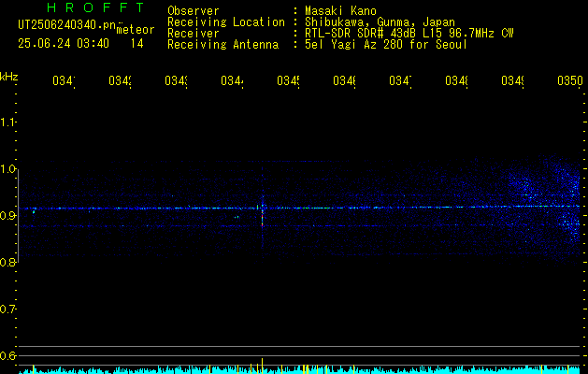Image resolution: width=588 pixels, height=374 pixels.
Task: Click Shibukawa, Gunma, Japan text
Action: tap(380, 22)
